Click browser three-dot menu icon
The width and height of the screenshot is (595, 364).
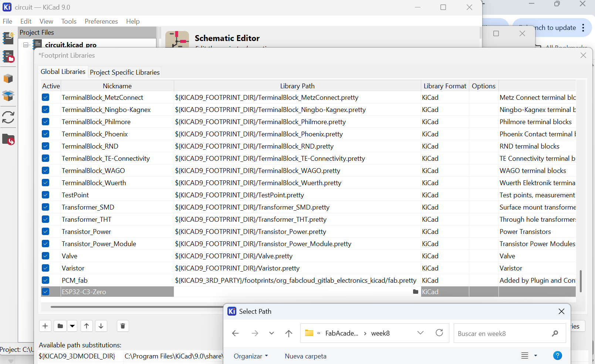pyautogui.click(x=583, y=28)
